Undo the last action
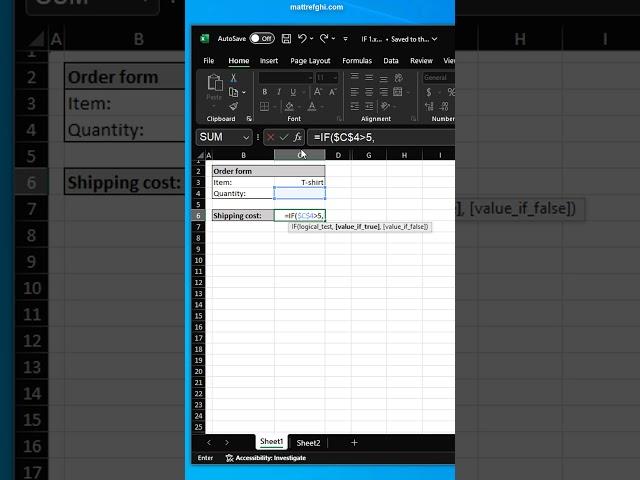 click(x=302, y=39)
